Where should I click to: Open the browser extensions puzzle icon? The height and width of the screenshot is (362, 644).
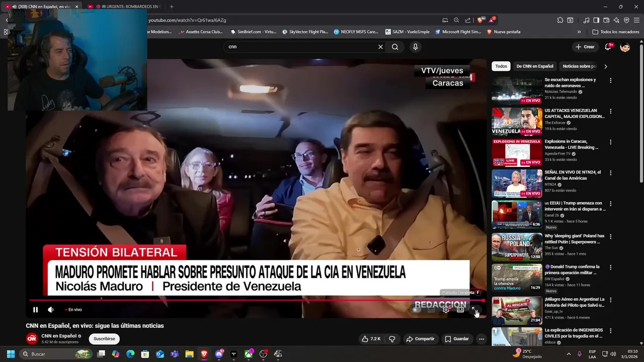point(560,20)
